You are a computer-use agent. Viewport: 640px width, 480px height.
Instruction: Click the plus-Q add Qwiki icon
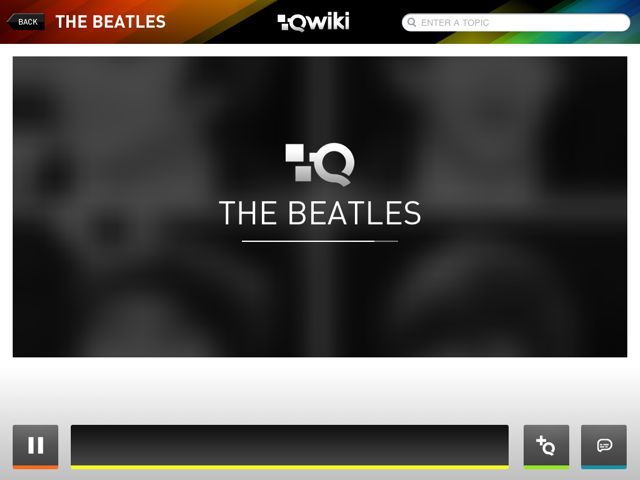(x=546, y=445)
